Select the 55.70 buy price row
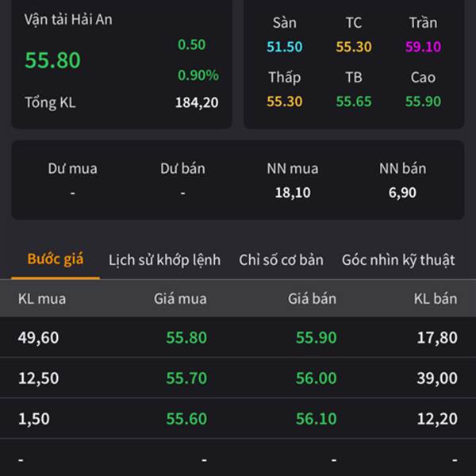The height and width of the screenshot is (476, 476). point(186,378)
